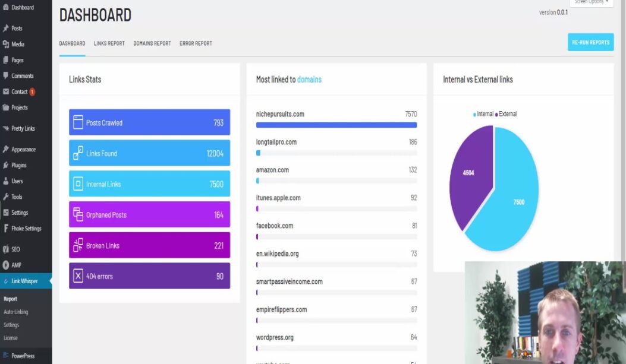
Task: Expand the Screen Options dropdown
Action: (591, 2)
